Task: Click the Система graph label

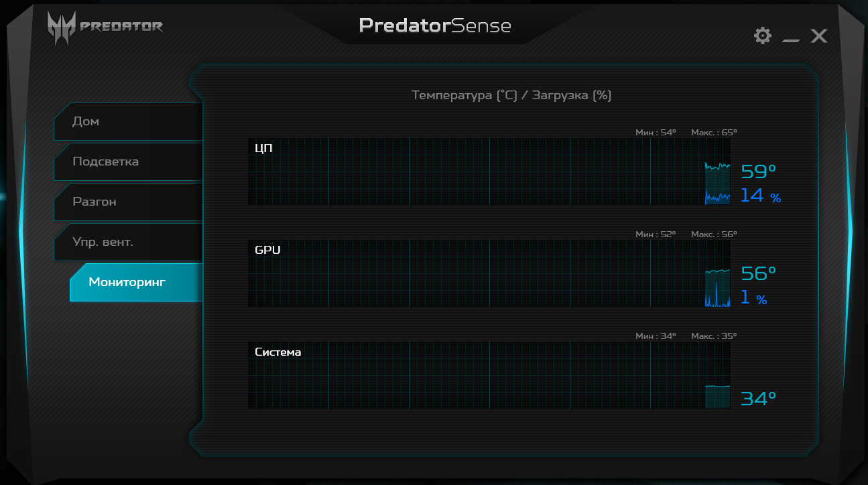Action: (278, 352)
